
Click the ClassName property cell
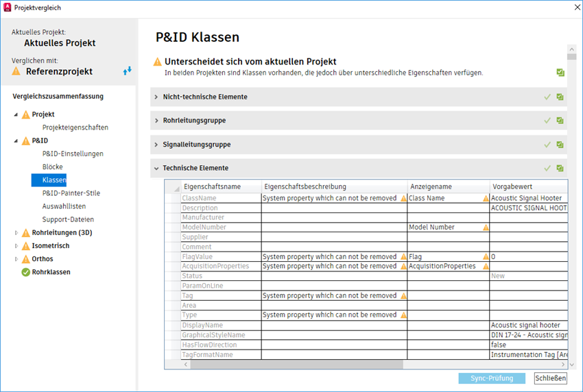(222, 198)
